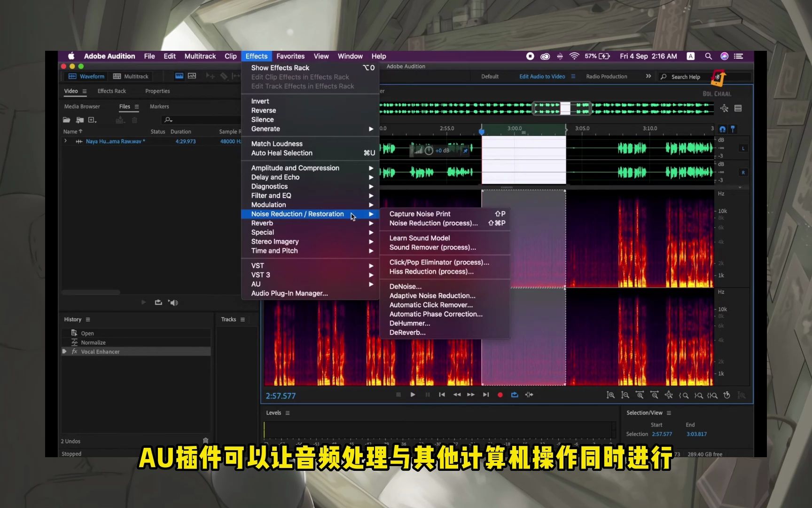
Task: Click the Fast Forward transport button
Action: tap(471, 395)
